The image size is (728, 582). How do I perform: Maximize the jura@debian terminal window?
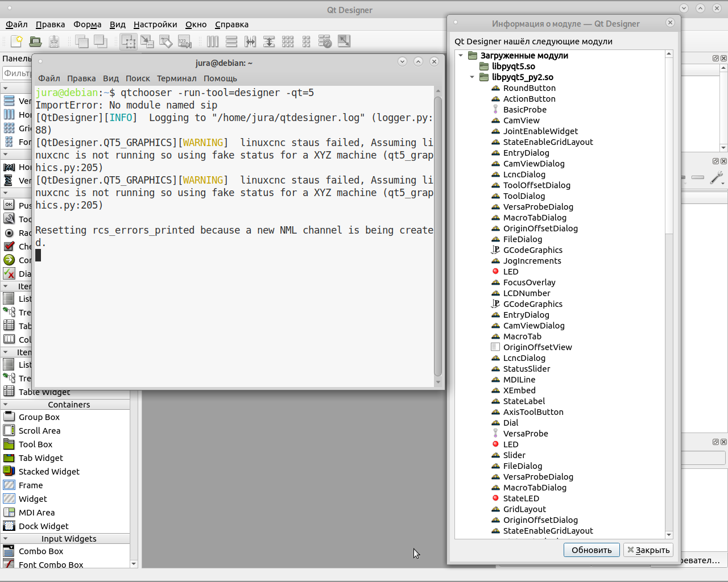point(418,61)
